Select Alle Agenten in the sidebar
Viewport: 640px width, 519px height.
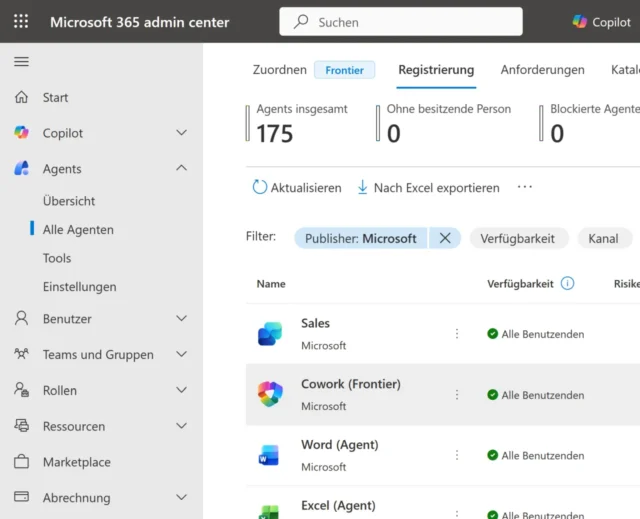click(78, 230)
